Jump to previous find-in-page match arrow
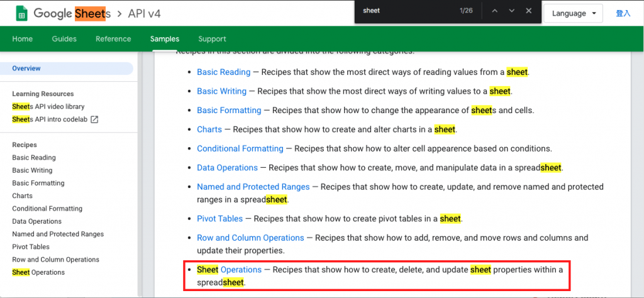 click(494, 11)
